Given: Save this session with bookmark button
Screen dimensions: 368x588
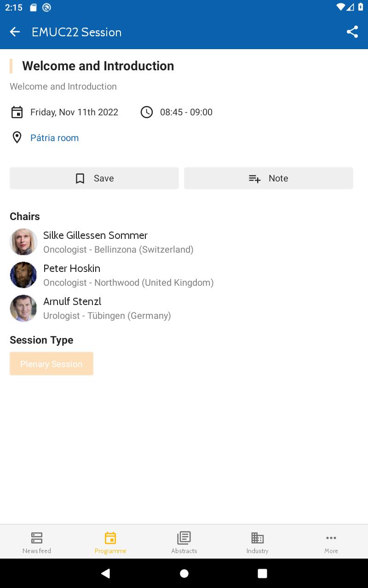Looking at the screenshot, I should click(94, 178).
